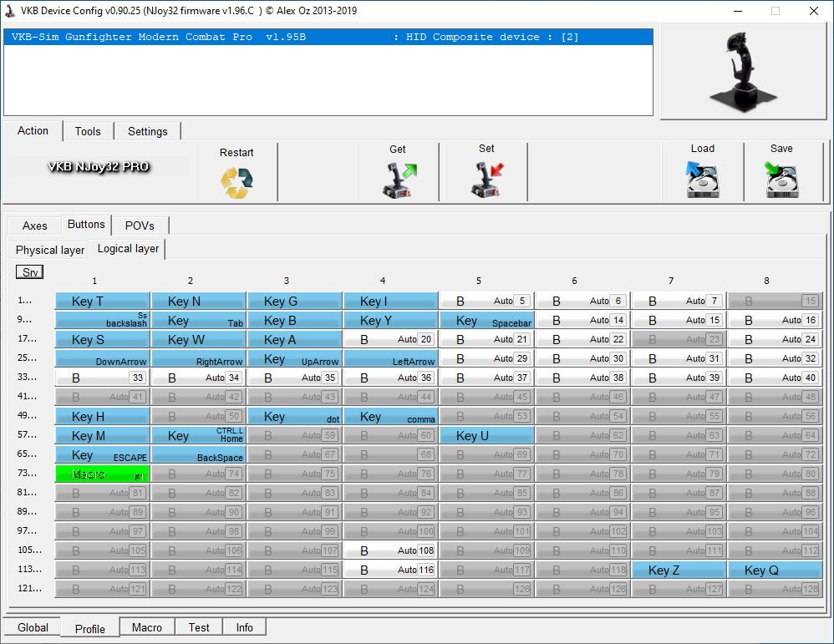Open the Test bottom tab
The width and height of the screenshot is (834, 644).
[x=199, y=627]
